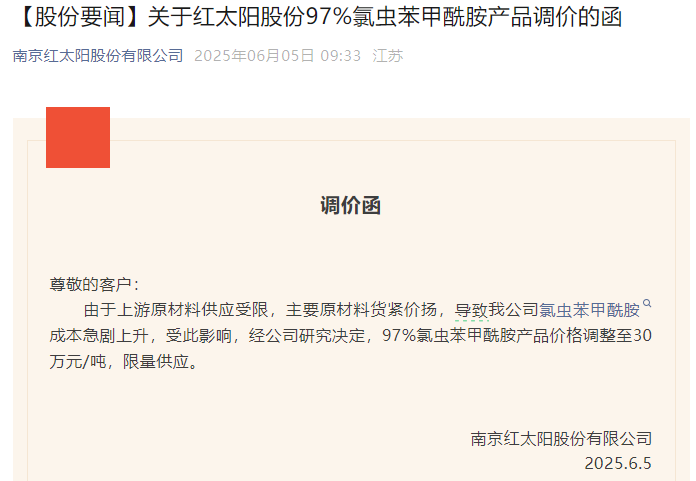Click the 万元/吨 price unit text

(x=78, y=362)
